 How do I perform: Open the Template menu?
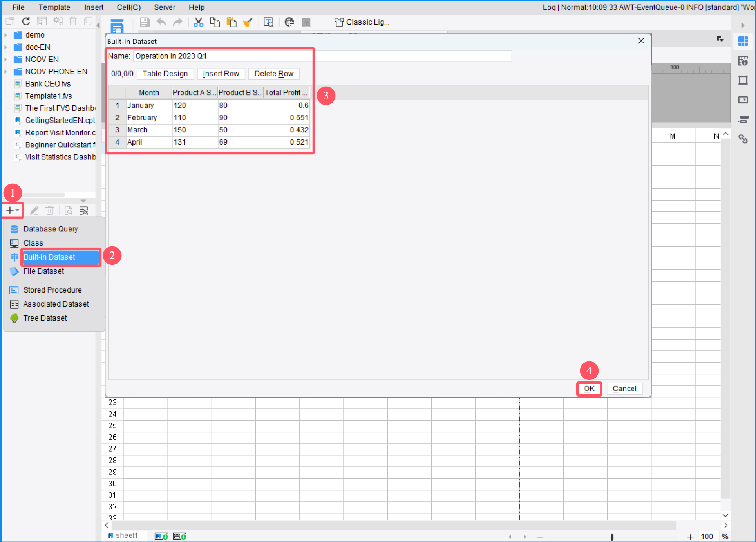coord(54,7)
